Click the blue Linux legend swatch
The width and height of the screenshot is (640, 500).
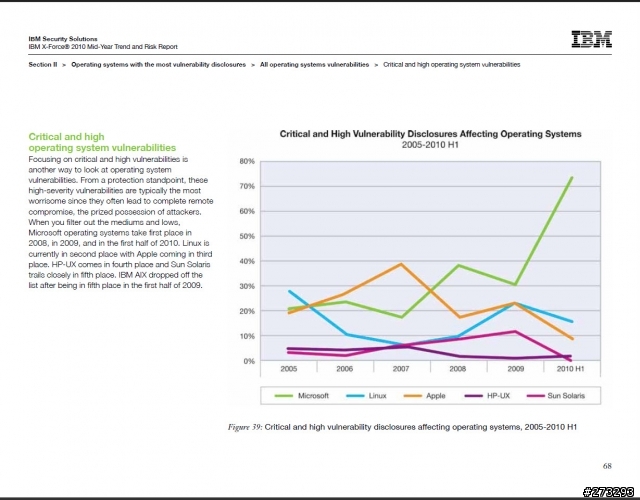tap(355, 396)
